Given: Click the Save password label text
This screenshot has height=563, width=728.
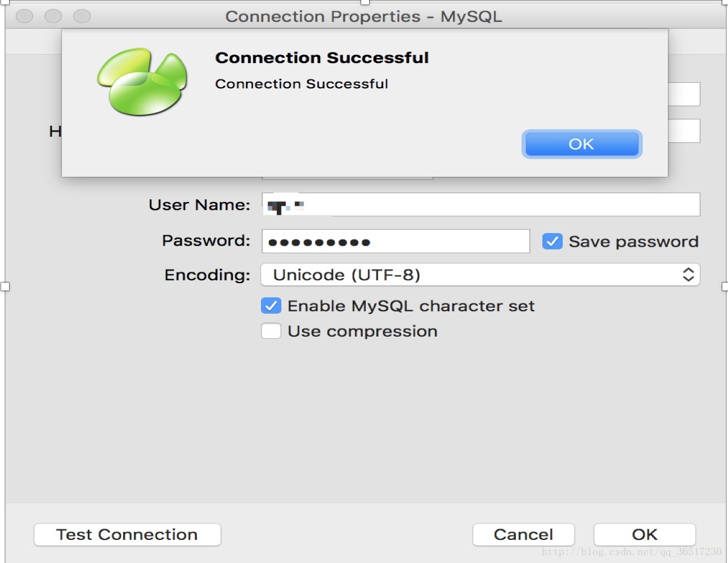Looking at the screenshot, I should coord(633,242).
